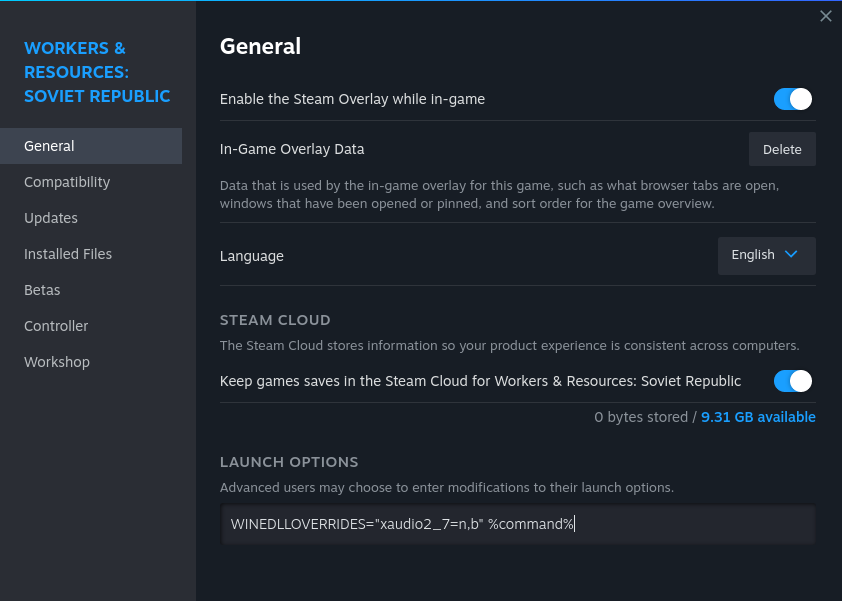The height and width of the screenshot is (601, 842).
Task: Switch to the Controller tab
Action: [x=56, y=326]
